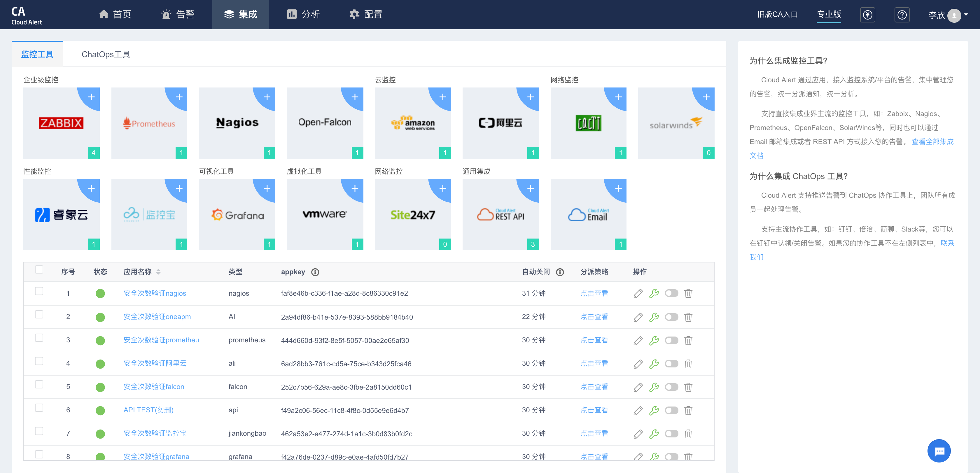
Task: Open the 安全次数验证oneapm application link
Action: [157, 317]
